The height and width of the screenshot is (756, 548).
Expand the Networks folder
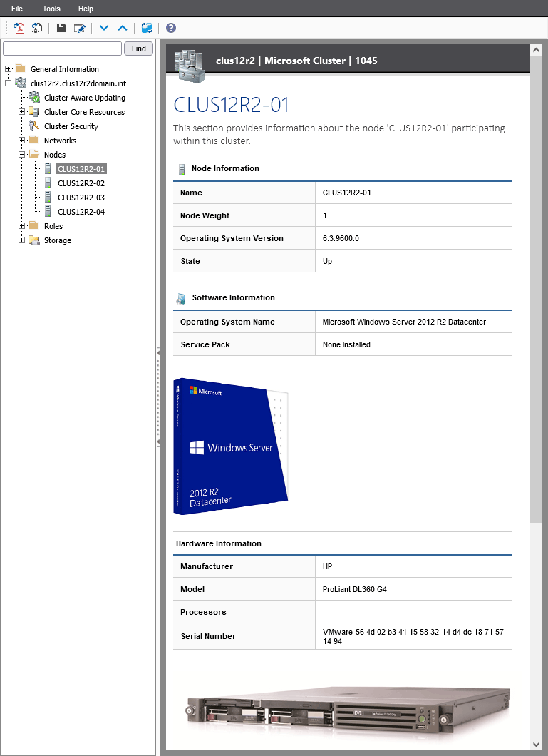21,141
